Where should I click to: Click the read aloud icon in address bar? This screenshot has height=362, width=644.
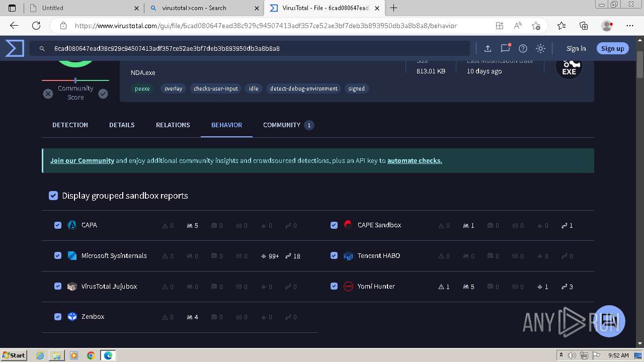tap(518, 26)
